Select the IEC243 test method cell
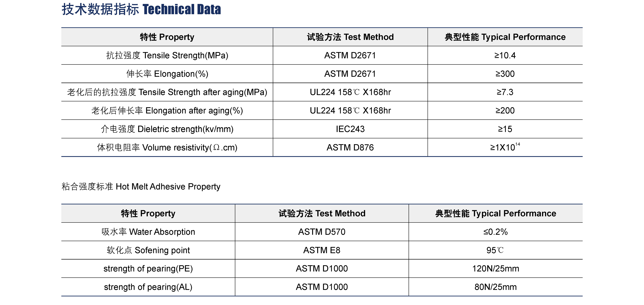This screenshot has height=305, width=644. pyautogui.click(x=350, y=129)
